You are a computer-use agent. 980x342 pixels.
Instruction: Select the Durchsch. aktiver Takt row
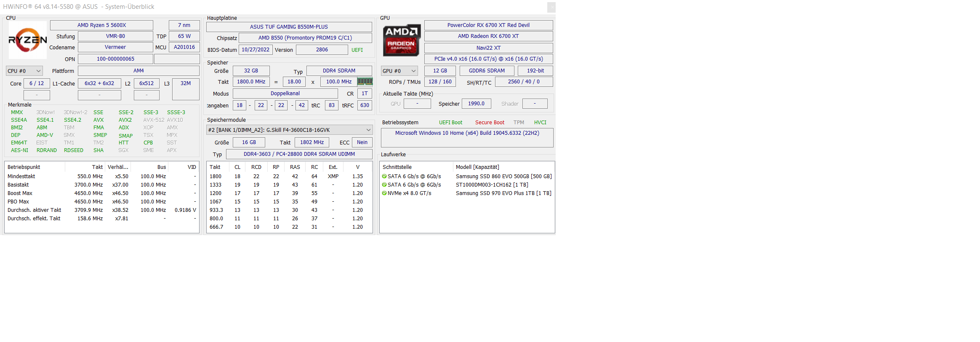coord(101,210)
